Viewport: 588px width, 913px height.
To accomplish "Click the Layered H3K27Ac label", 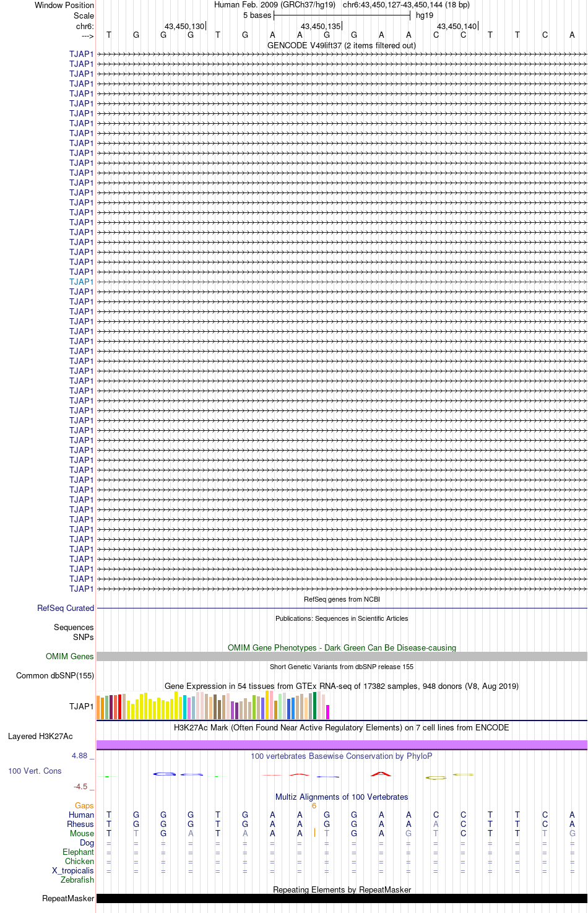I will [40, 737].
